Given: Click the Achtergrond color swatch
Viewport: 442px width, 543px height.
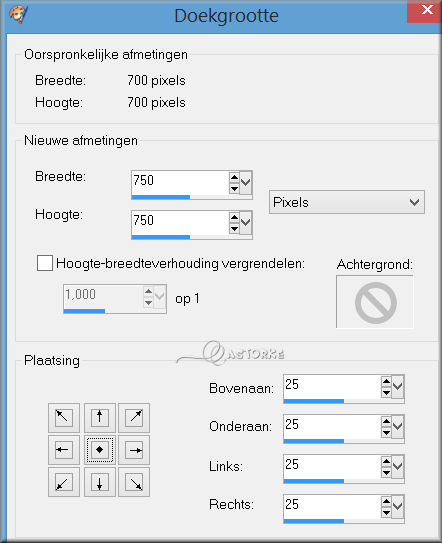Looking at the screenshot, I should 375,302.
